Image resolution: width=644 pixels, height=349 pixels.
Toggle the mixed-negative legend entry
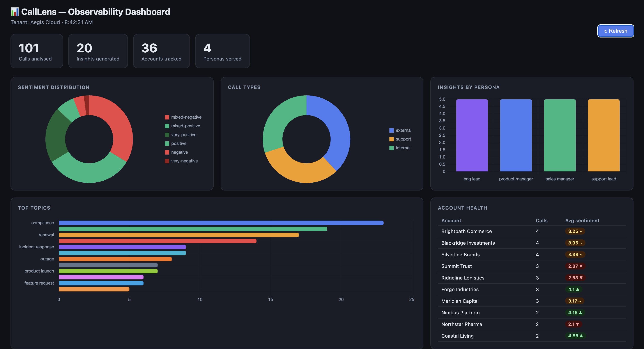tap(183, 117)
